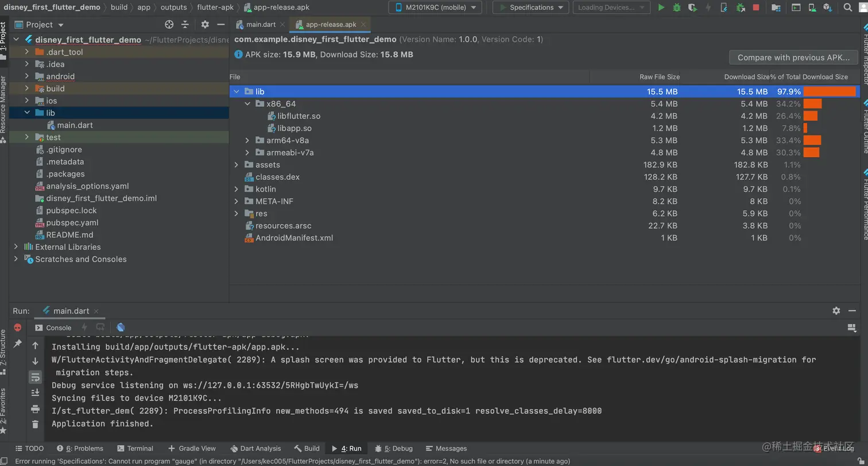Open the Specifications run configuration dropdown

531,7
